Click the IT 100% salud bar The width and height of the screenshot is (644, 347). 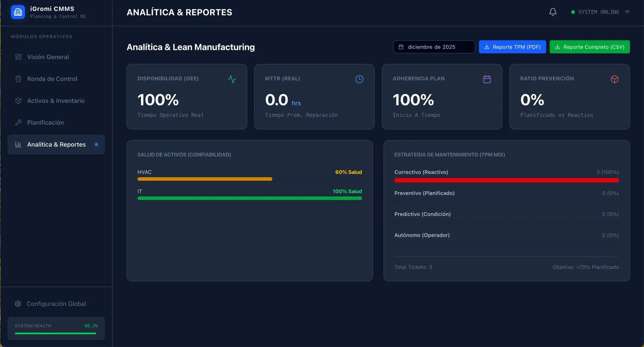[250, 198]
